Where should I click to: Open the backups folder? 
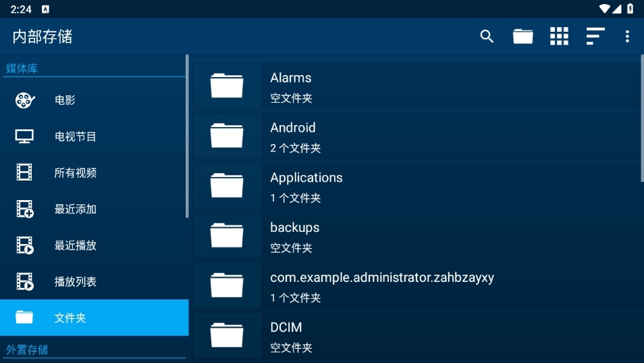(x=294, y=236)
